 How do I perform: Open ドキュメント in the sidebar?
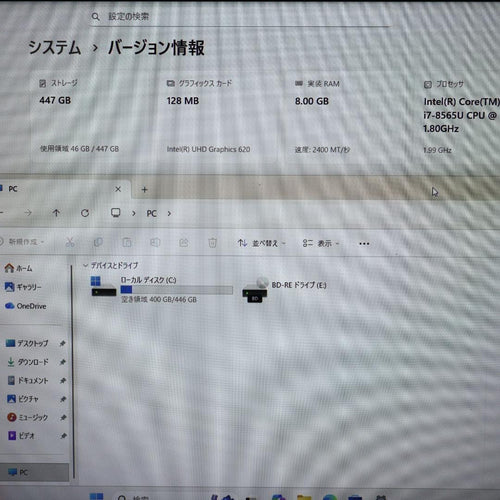tap(28, 380)
